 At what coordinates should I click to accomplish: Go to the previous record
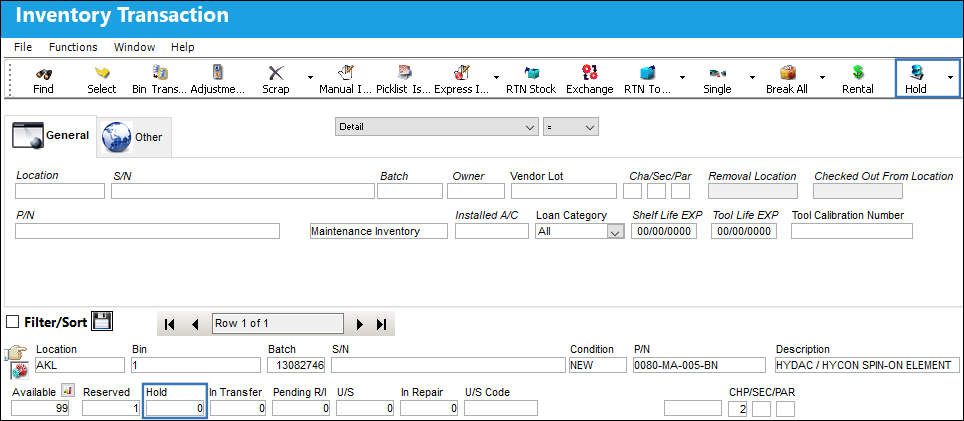pos(195,324)
